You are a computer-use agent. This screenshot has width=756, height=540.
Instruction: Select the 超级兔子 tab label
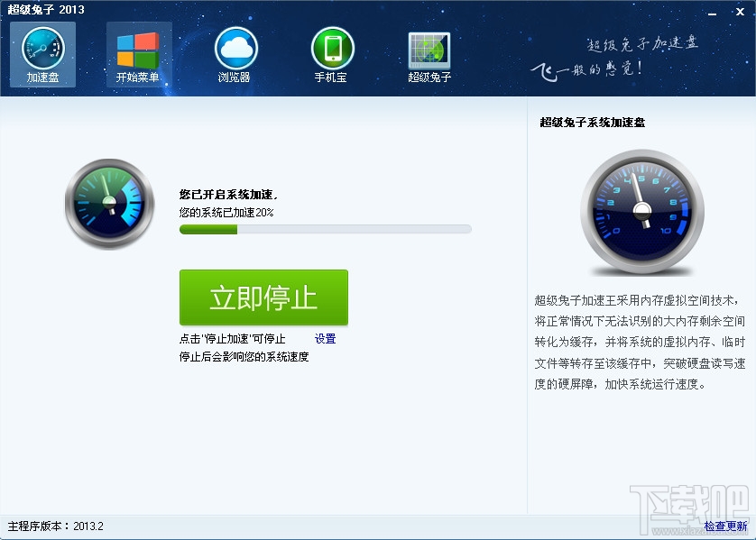coord(429,78)
